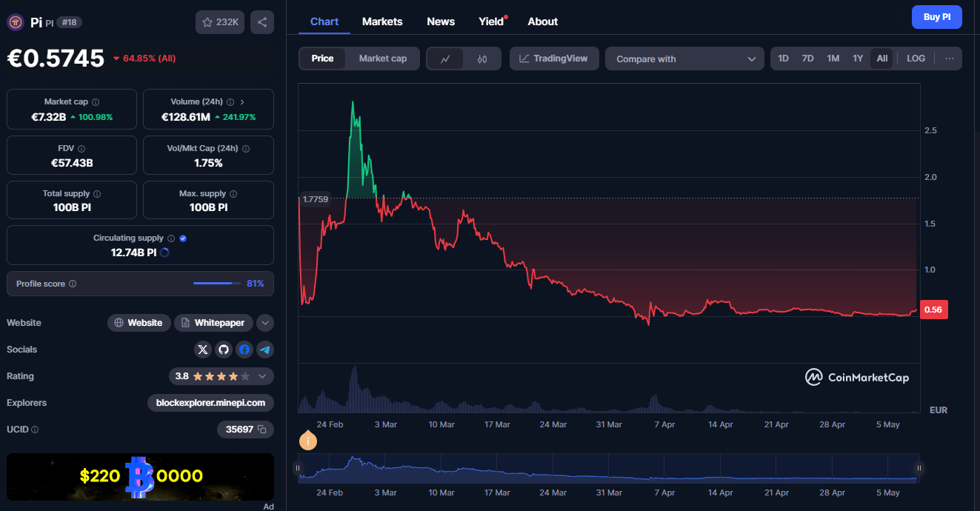Click Vol/Mkt Cap info icon
The height and width of the screenshot is (511, 980).
point(245,149)
